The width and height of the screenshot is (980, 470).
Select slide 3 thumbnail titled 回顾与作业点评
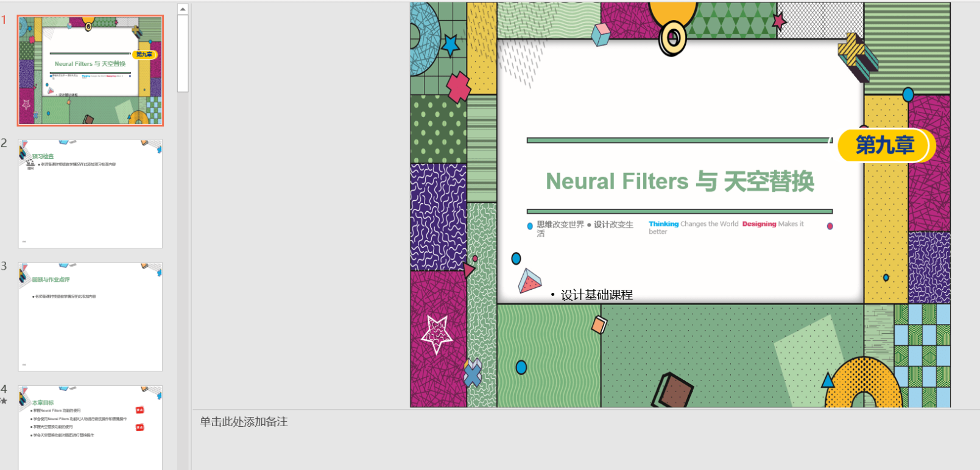90,317
